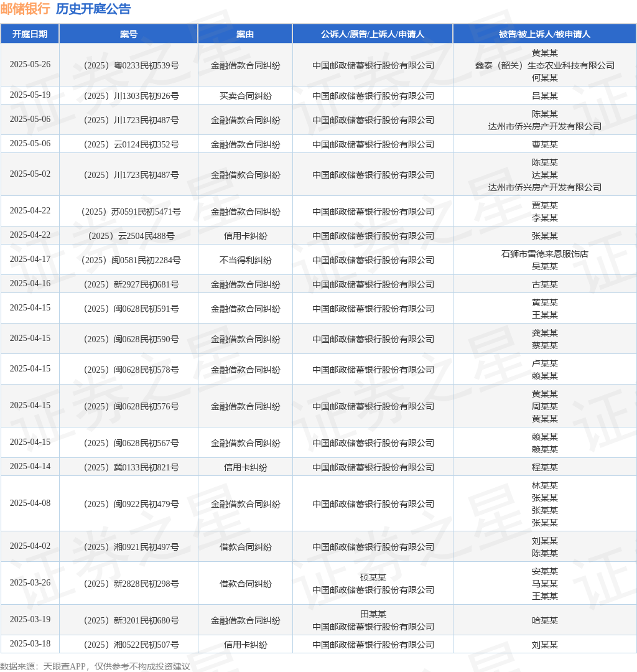Select the date cell 2025-03-18
The image size is (637, 672).
coord(30,644)
